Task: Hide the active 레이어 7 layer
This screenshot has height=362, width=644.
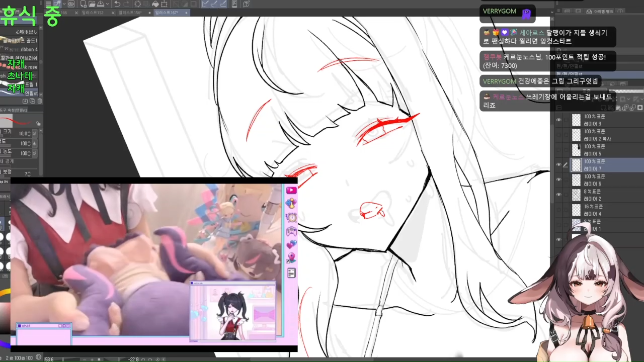Action: click(x=558, y=165)
